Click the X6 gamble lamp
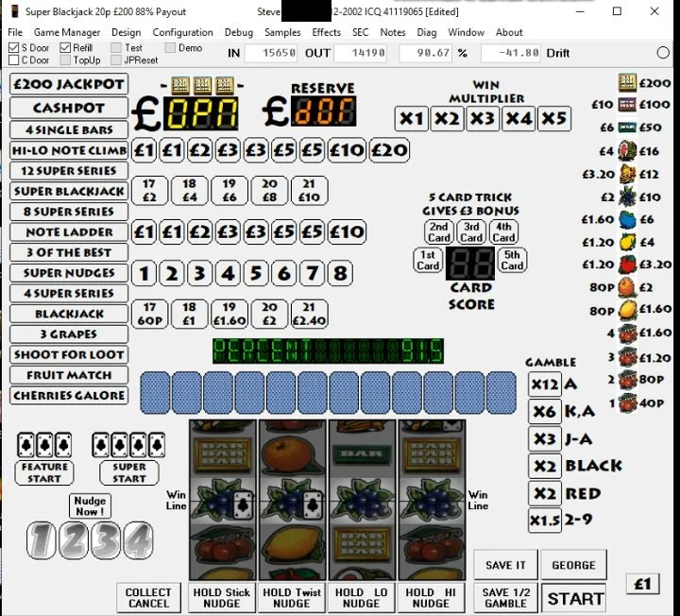 (x=545, y=411)
